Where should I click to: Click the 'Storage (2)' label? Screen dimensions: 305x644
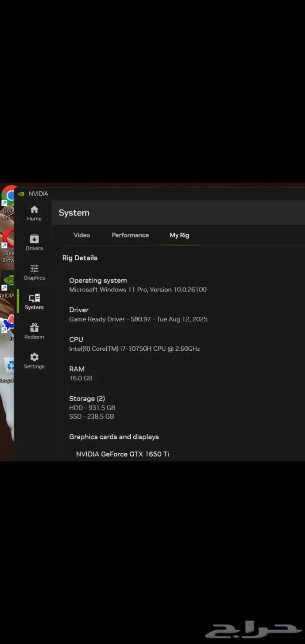point(87,399)
